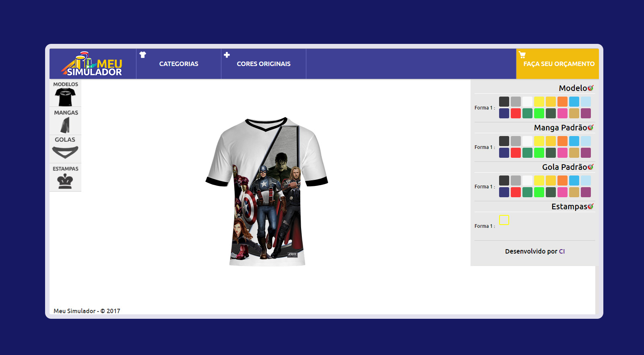Screen dimensions: 644x355
Task: Set Gola Padrão color to dark gray
Action: point(504,180)
